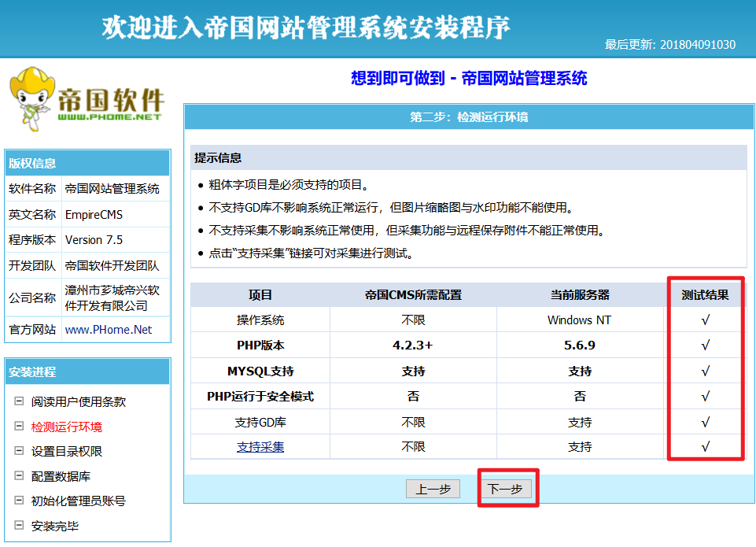Click the 第二步：检测运行环境 step title
Viewport: 756px width, 547px height.
[469, 117]
